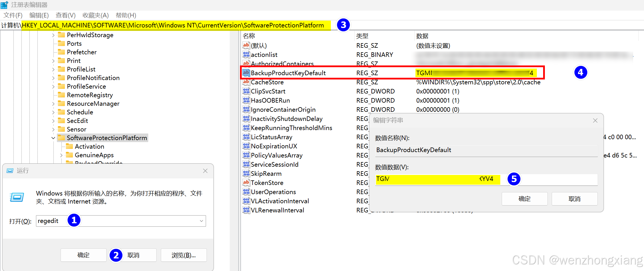Click the icon beside BackupProductKeyDefault
The image size is (644, 271).
246,73
